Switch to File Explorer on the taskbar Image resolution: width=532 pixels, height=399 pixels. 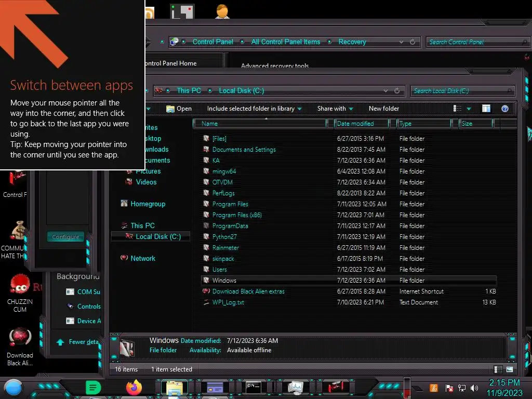click(174, 388)
